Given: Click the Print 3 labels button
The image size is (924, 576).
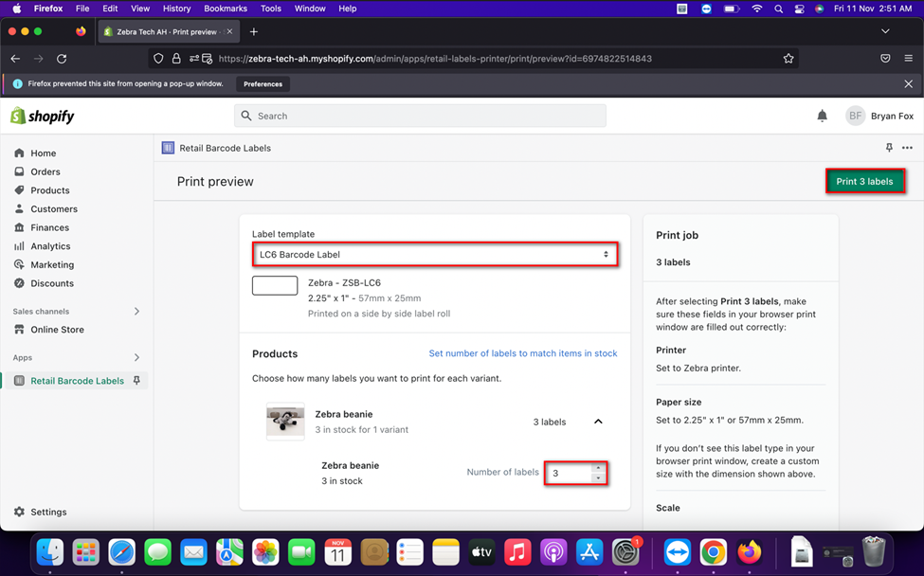Looking at the screenshot, I should coord(864,180).
